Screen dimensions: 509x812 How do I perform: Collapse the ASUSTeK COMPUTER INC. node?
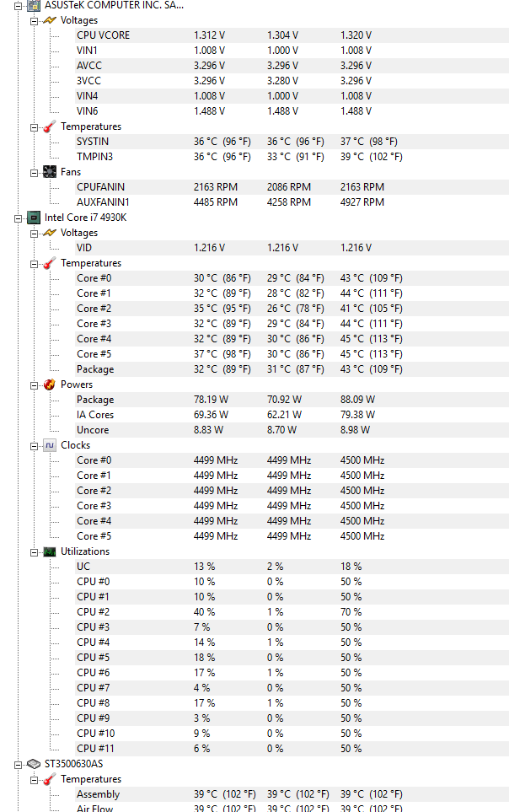coord(19,5)
